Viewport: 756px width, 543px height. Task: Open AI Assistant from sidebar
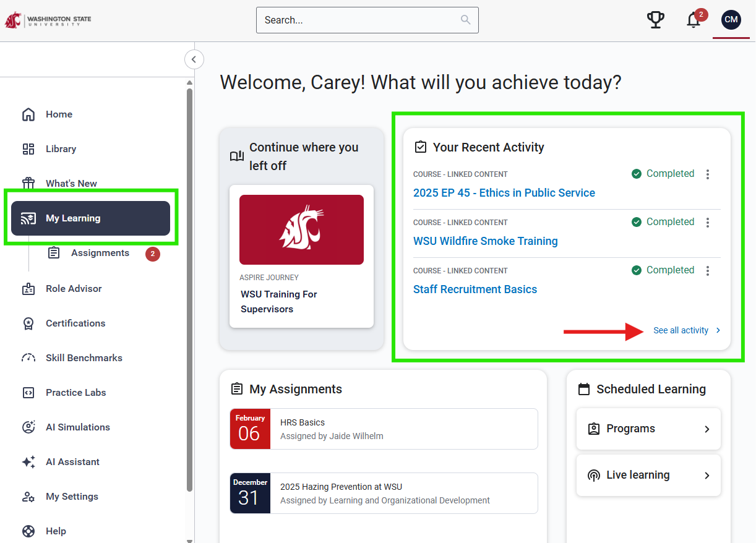pos(72,462)
